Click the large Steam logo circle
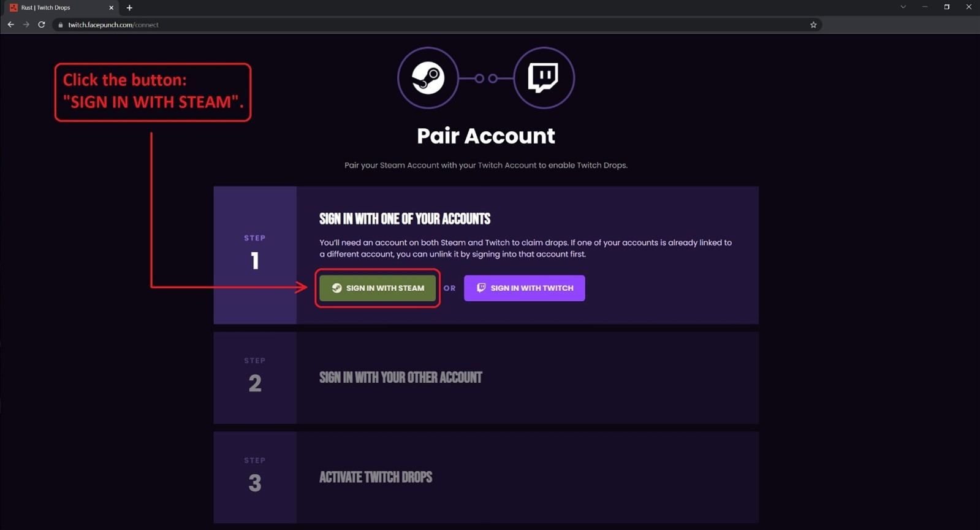 click(x=428, y=78)
